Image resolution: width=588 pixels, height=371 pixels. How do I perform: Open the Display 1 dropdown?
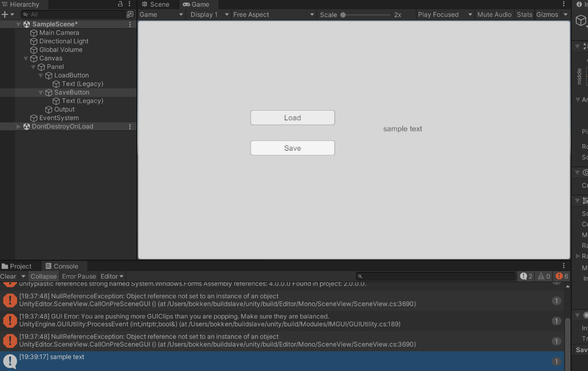click(x=209, y=14)
